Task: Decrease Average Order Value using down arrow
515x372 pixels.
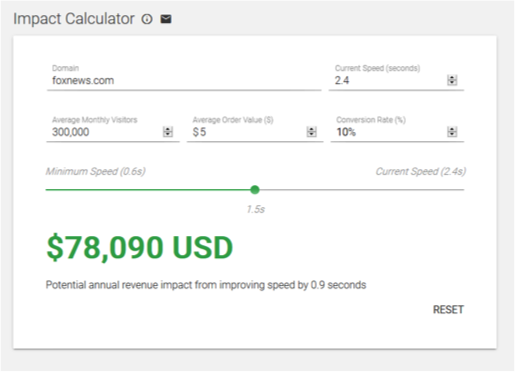Action: click(x=311, y=134)
